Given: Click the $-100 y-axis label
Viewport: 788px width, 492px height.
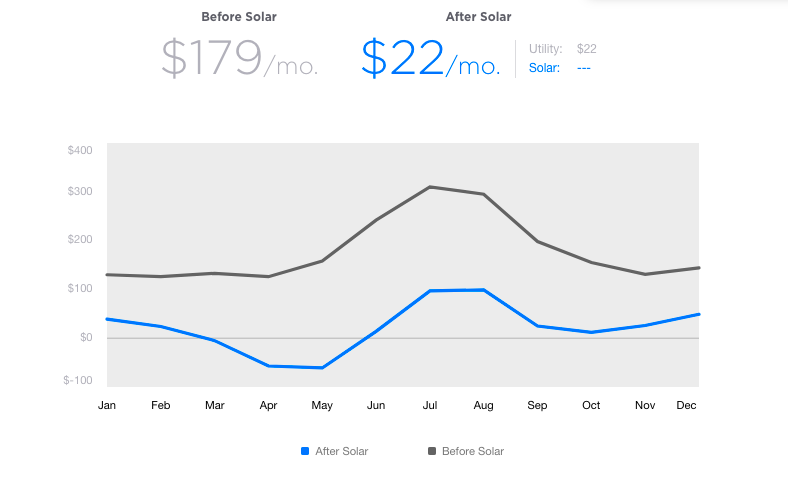Looking at the screenshot, I should pos(78,380).
